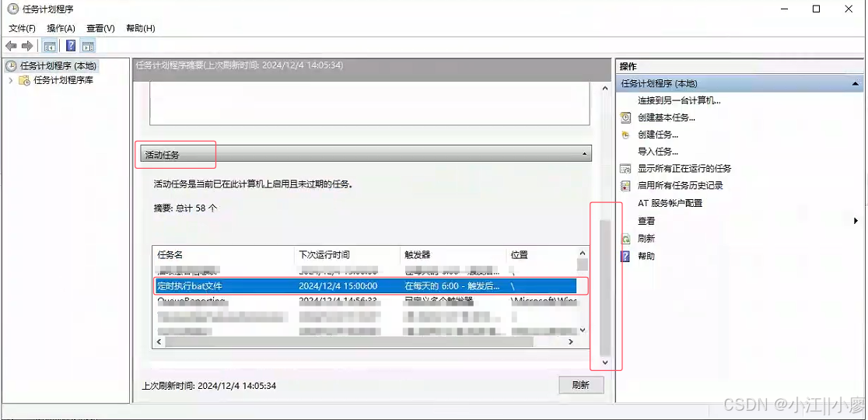The image size is (868, 420).
Task: Click the summary pane scroll down arrow
Action: pyautogui.click(x=604, y=362)
